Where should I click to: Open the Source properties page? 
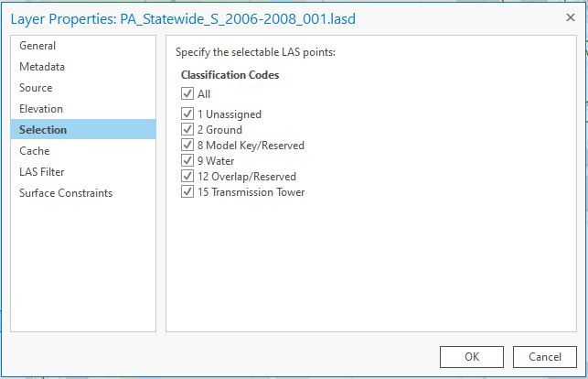tap(36, 88)
